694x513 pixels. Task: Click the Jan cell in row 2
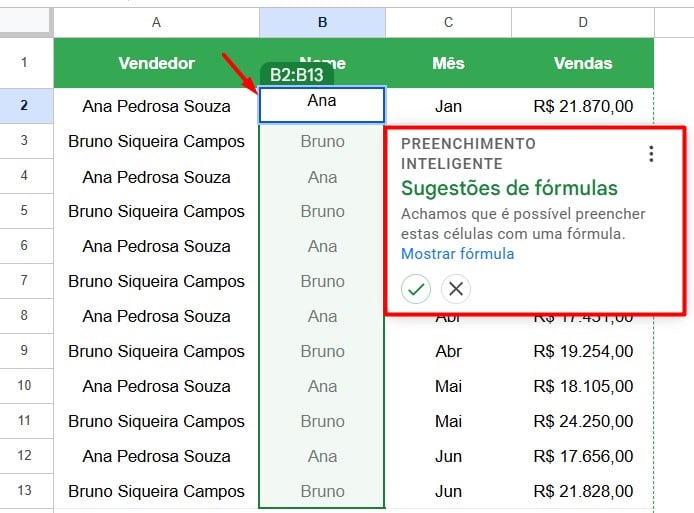coord(448,106)
